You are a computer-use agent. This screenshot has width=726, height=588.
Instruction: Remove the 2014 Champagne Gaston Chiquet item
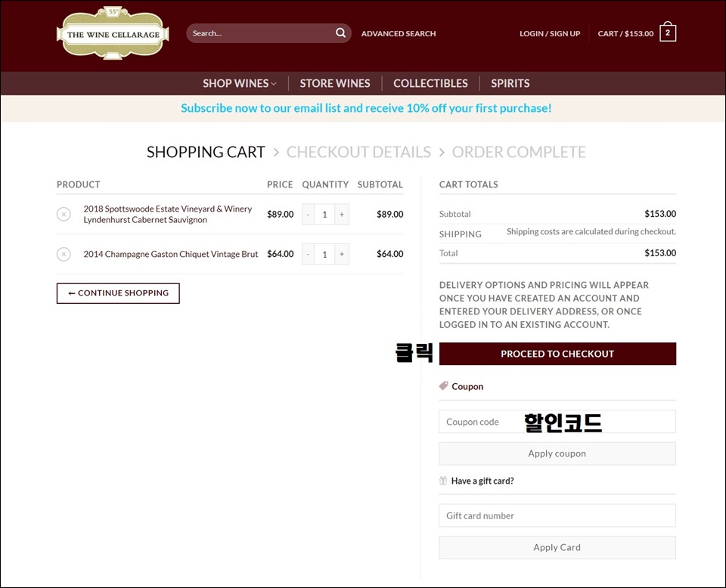64,254
